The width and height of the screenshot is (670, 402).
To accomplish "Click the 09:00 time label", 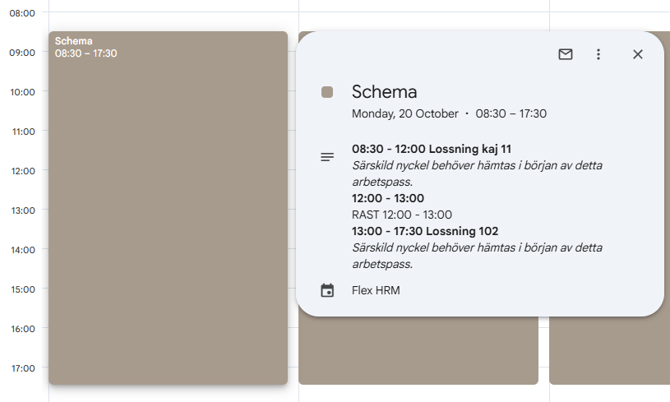I will click(x=22, y=53).
